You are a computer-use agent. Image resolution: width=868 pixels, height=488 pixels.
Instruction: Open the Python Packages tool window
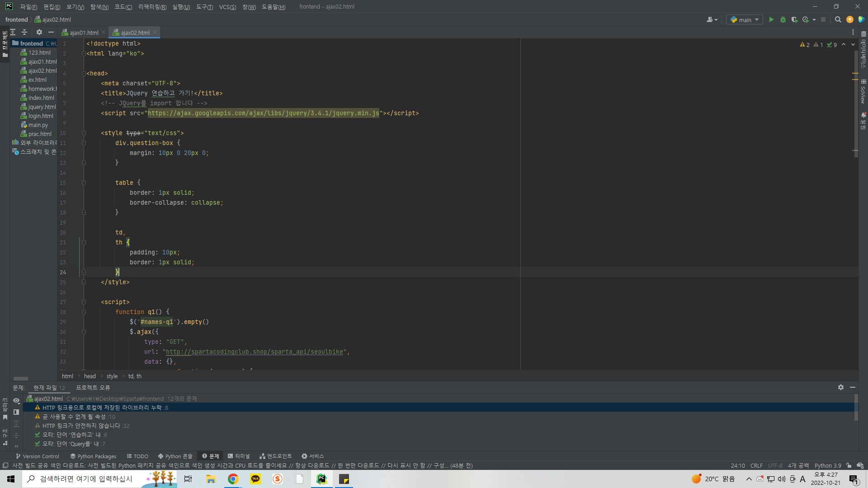pos(93,456)
